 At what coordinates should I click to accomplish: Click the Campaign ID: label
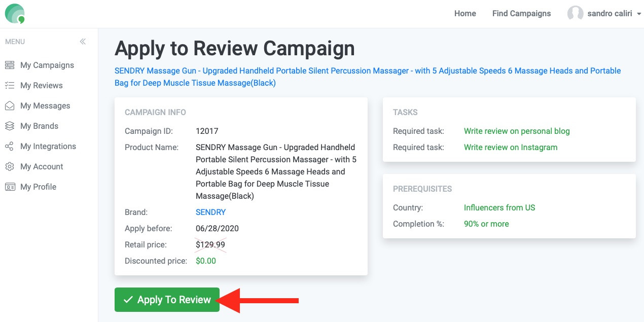click(149, 131)
